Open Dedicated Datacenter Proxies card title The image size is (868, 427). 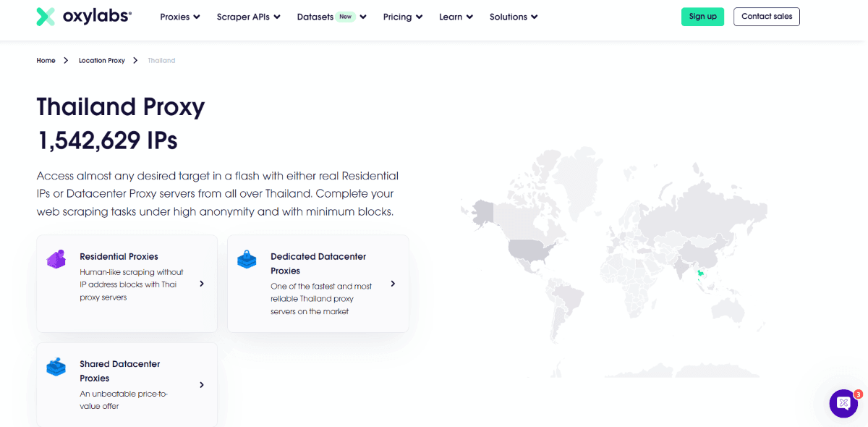coord(318,263)
